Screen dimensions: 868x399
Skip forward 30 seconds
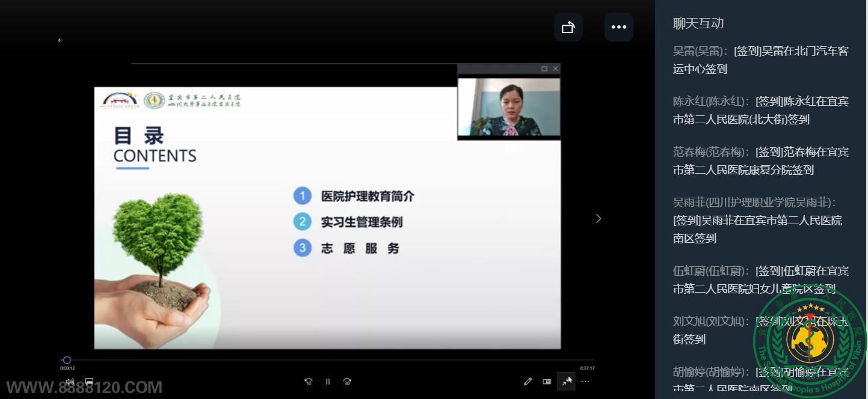pyautogui.click(x=347, y=382)
